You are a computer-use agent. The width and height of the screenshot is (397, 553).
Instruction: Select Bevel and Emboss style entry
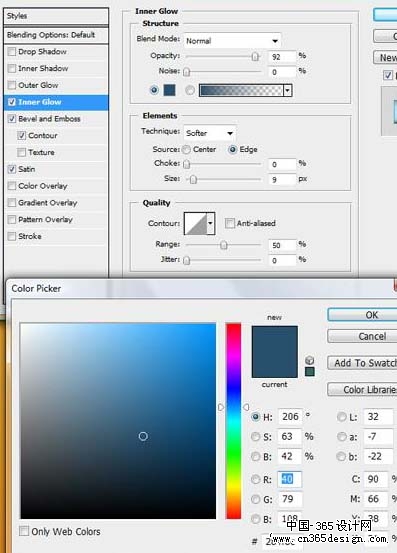click(49, 119)
